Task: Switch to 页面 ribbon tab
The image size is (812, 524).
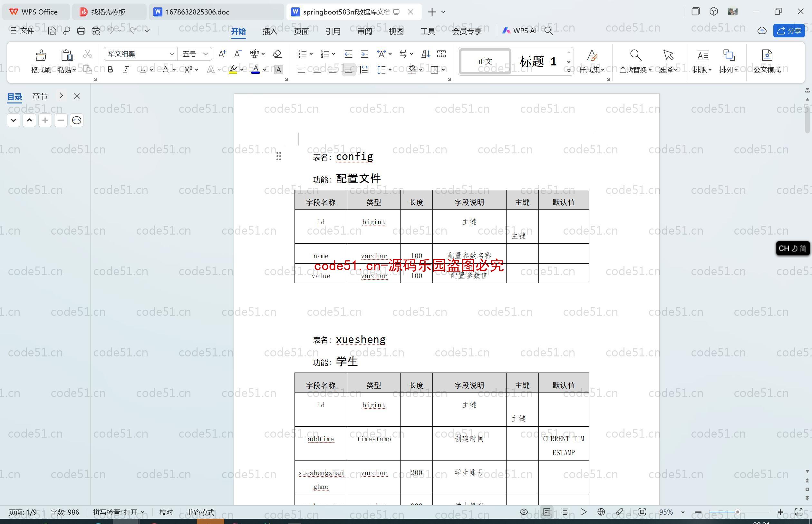Action: pos(301,31)
